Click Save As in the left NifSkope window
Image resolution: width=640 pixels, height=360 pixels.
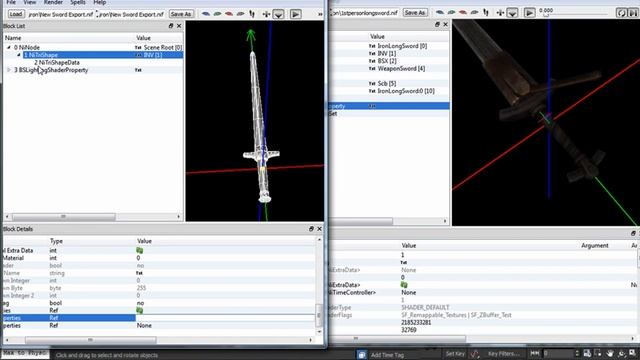pyautogui.click(x=181, y=14)
